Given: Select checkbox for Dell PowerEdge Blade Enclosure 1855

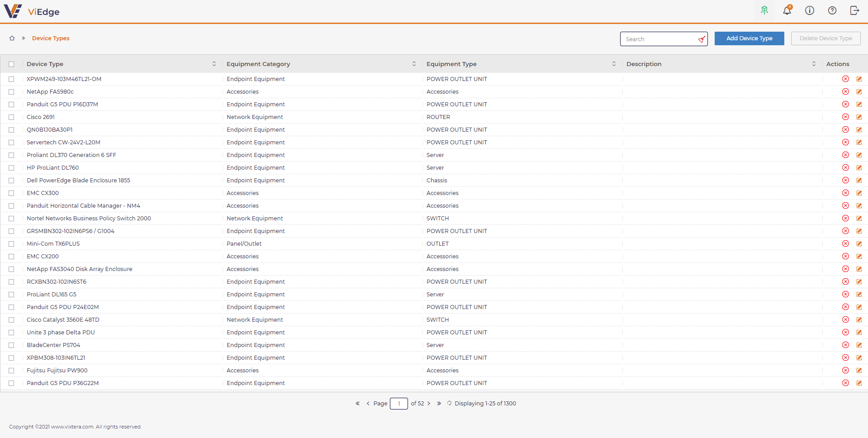Looking at the screenshot, I should click(11, 181).
